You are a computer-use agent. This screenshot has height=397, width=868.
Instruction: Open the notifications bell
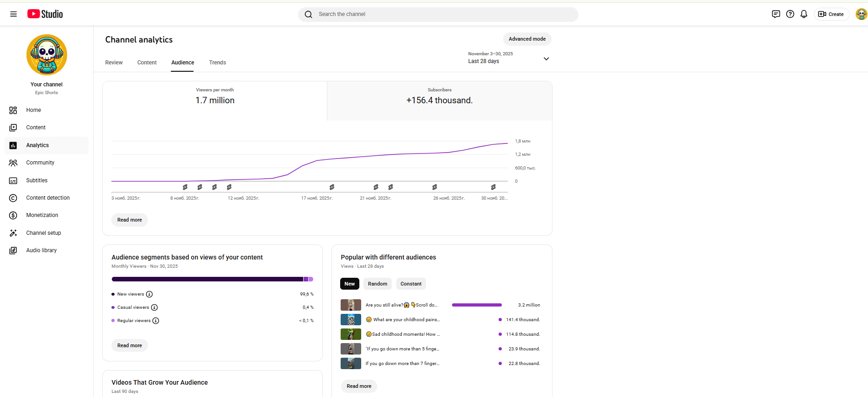pyautogui.click(x=804, y=14)
